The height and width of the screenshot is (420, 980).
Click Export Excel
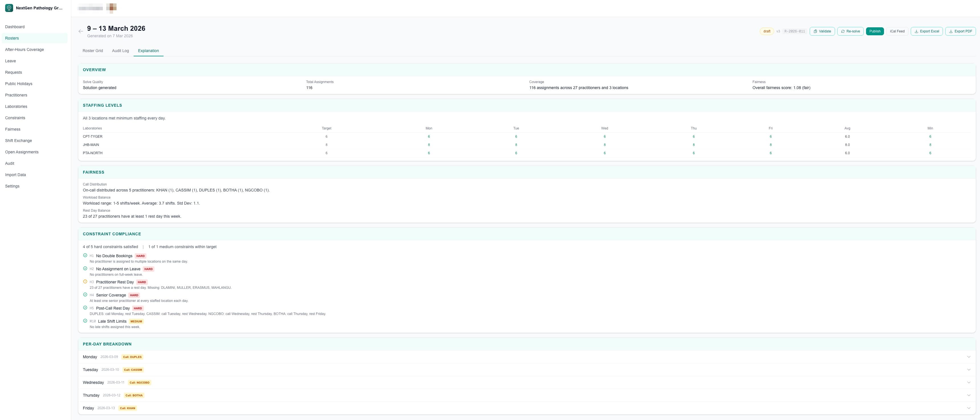click(x=926, y=32)
